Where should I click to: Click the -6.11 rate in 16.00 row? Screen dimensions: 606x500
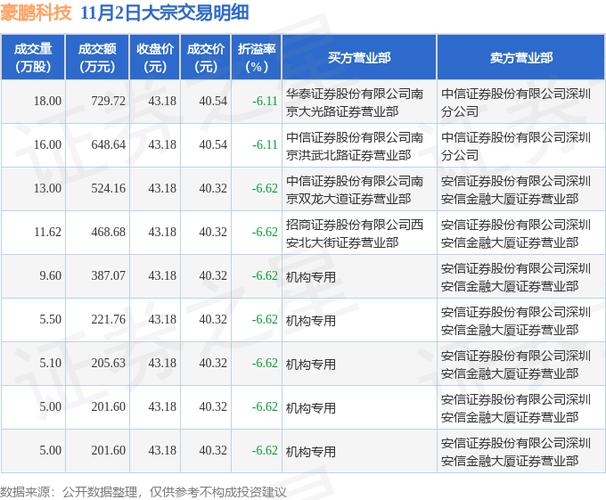pyautogui.click(x=265, y=145)
